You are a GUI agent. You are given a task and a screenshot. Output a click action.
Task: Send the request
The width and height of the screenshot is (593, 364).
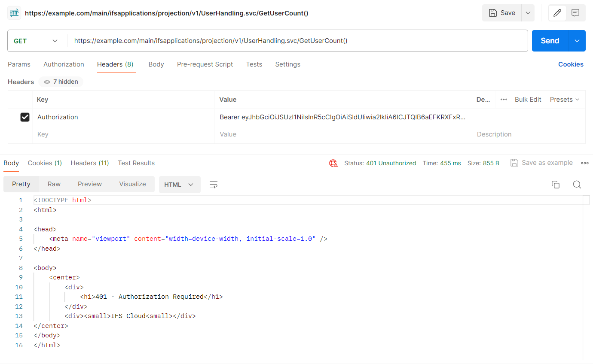pos(550,40)
